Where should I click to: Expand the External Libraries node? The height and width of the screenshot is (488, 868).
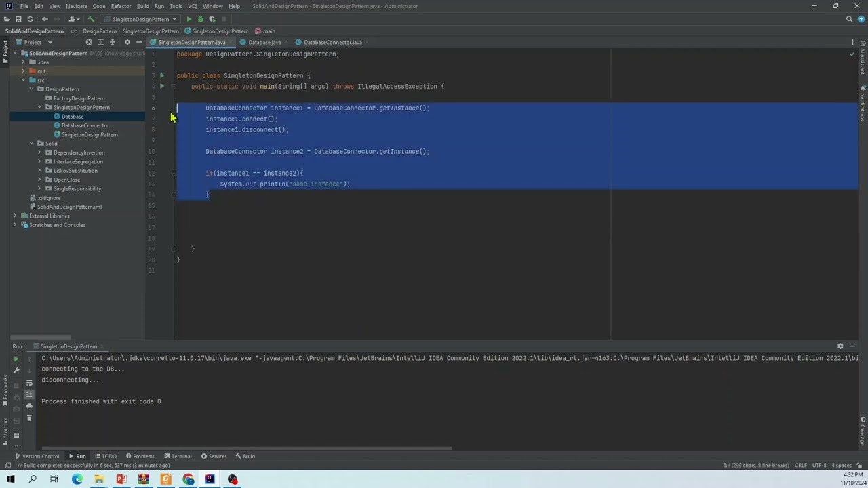click(x=16, y=216)
